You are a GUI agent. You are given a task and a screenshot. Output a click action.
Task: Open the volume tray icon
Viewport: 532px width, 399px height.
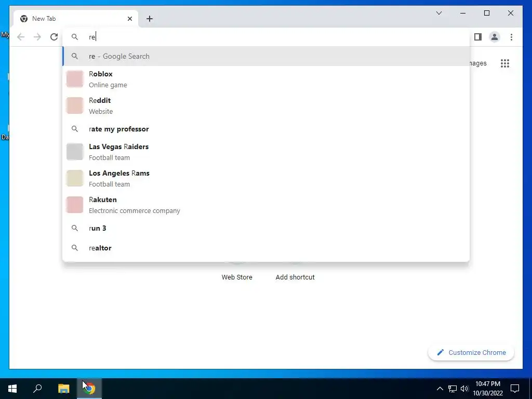[x=464, y=389]
